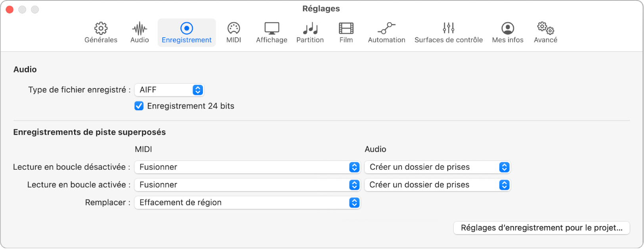Click the Enregistrements de piste superposés heading

pyautogui.click(x=90, y=132)
